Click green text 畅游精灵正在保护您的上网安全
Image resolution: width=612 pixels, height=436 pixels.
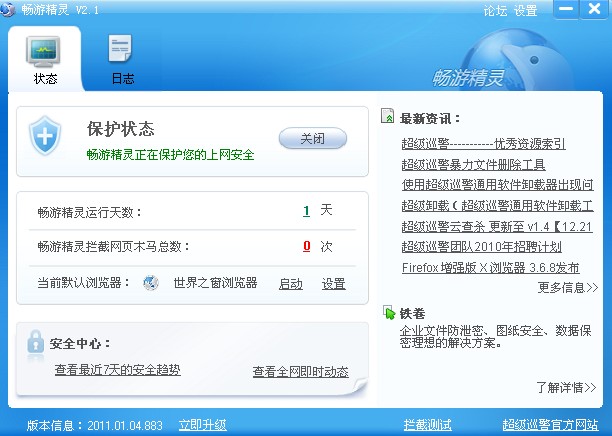coord(170,155)
